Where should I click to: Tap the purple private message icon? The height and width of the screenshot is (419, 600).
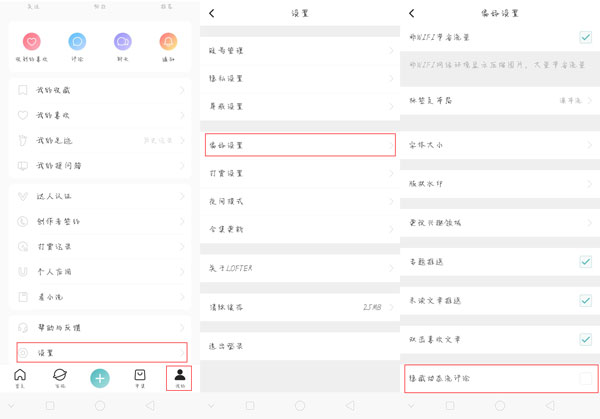[x=123, y=42]
